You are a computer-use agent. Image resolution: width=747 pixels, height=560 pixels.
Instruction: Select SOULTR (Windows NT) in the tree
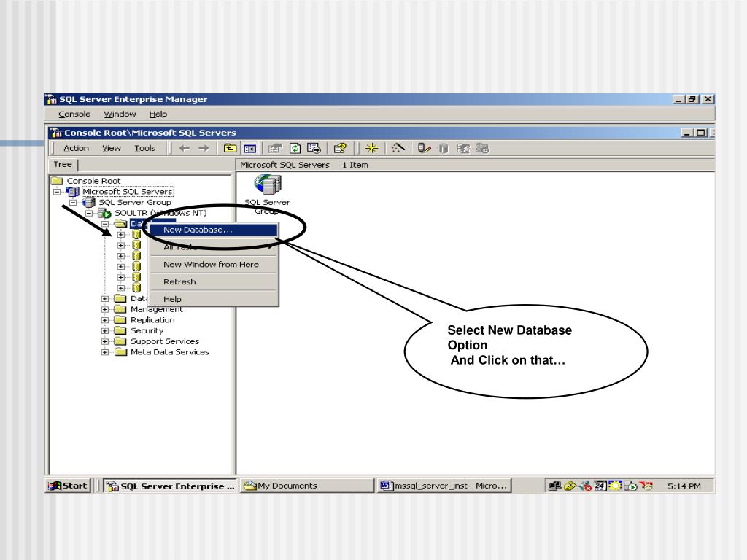click(161, 213)
